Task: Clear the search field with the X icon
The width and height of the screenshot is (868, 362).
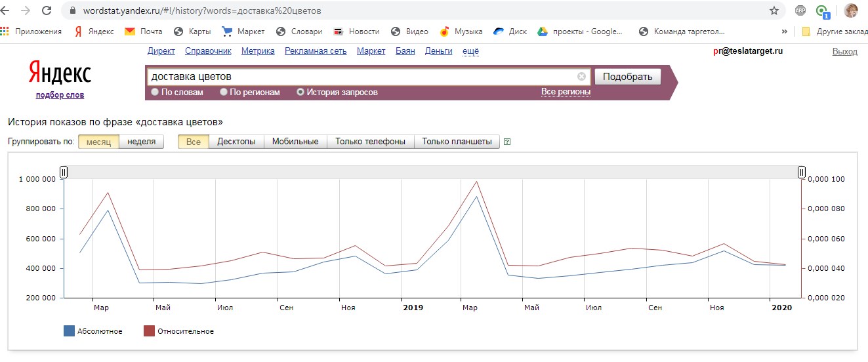Action: click(x=581, y=77)
